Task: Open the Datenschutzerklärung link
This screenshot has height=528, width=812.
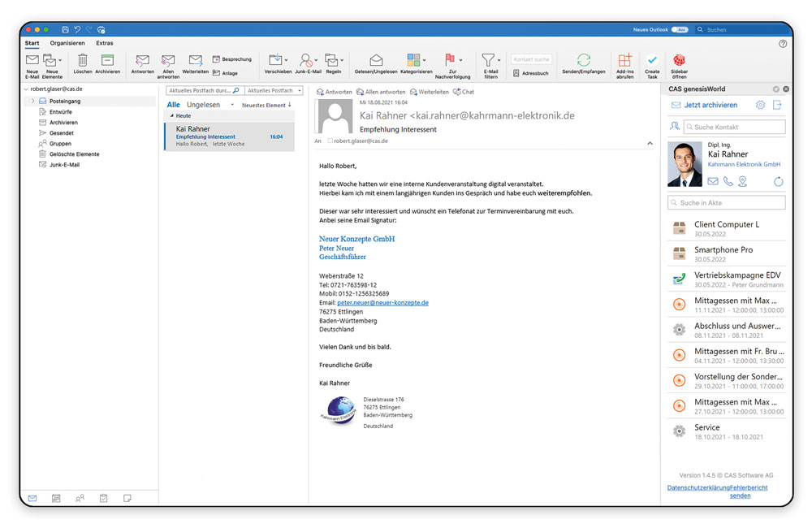Action: tap(697, 487)
